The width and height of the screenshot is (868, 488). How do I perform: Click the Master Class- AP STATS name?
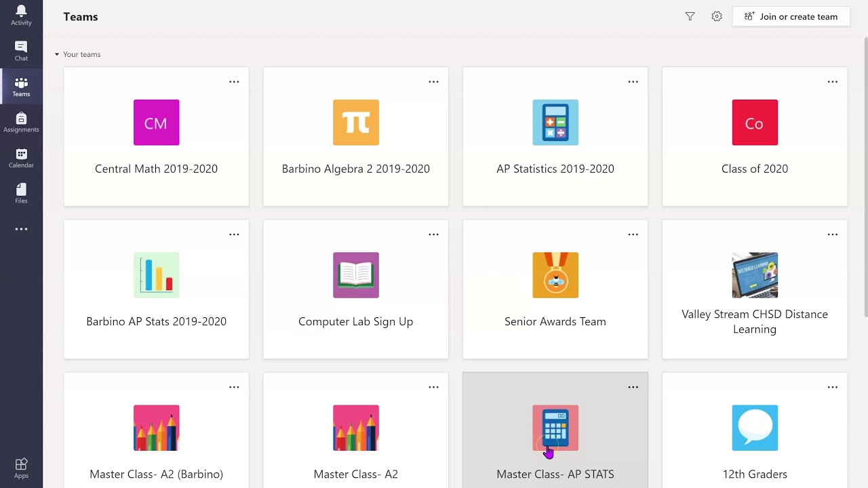pos(555,474)
